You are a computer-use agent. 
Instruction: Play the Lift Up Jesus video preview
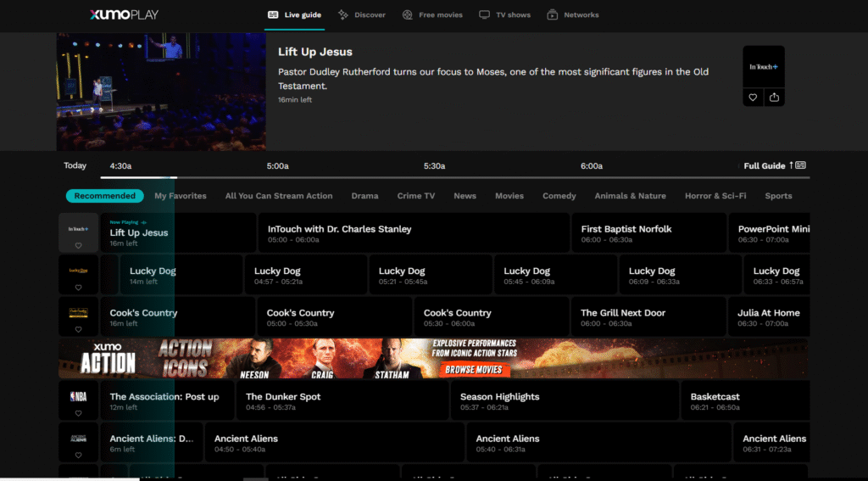click(161, 92)
